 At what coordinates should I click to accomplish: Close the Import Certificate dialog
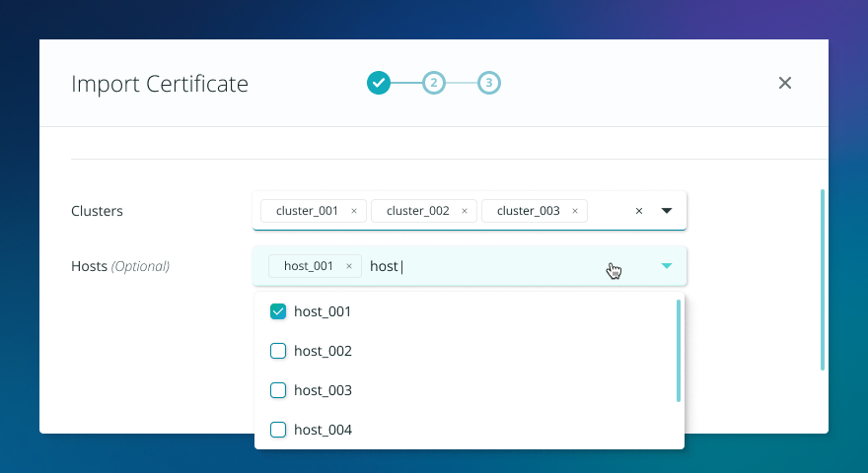click(x=784, y=83)
